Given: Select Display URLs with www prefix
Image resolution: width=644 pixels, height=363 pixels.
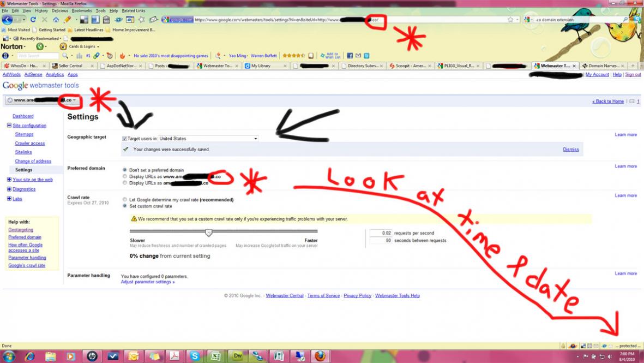Looking at the screenshot, I should pos(124,176).
